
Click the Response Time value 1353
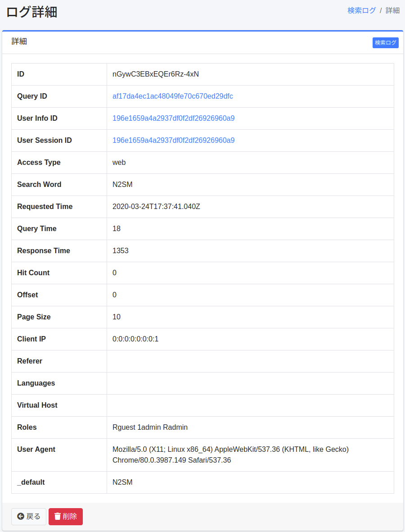pyautogui.click(x=120, y=251)
